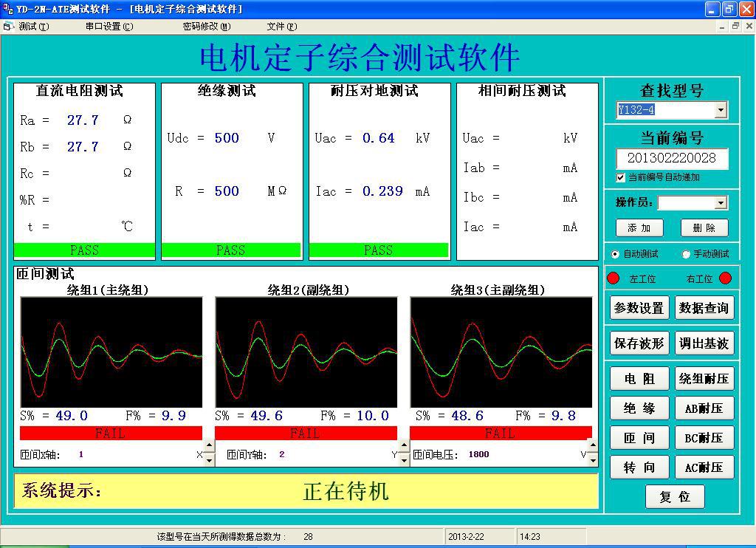Click the right station red indicator light
Image resolution: width=756 pixels, height=548 pixels.
[725, 278]
